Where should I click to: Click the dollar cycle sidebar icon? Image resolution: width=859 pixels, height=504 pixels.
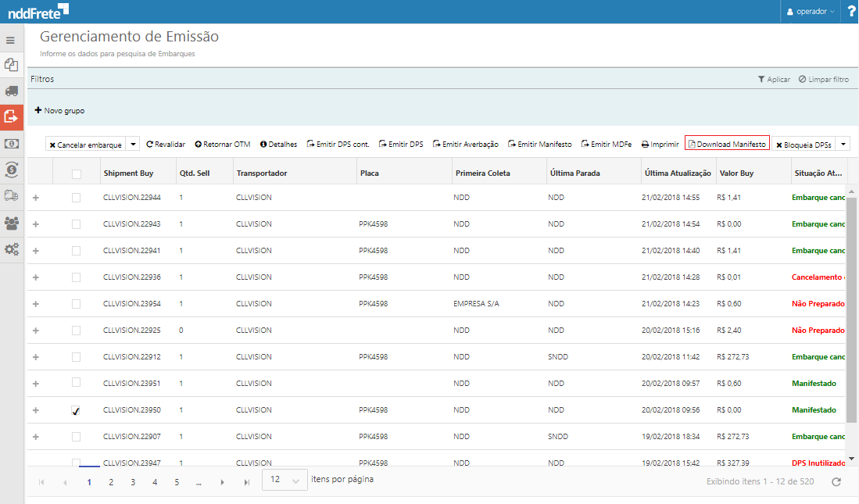(11, 170)
